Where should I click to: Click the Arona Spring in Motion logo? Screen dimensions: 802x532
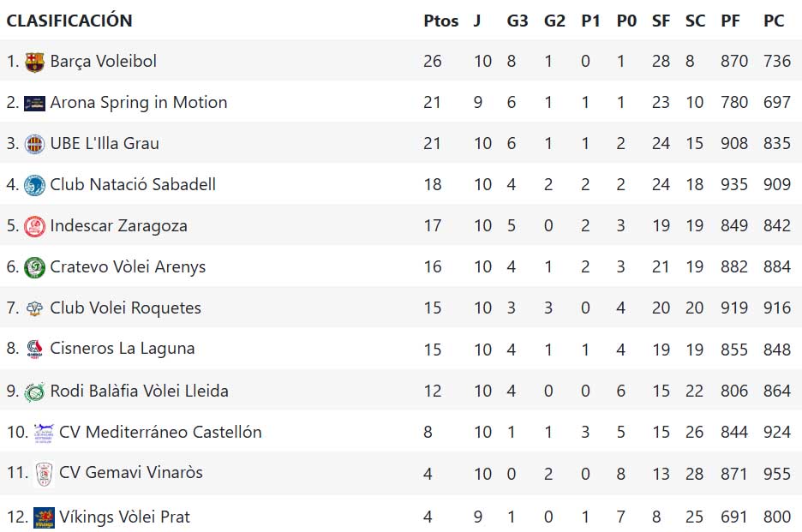tap(34, 103)
